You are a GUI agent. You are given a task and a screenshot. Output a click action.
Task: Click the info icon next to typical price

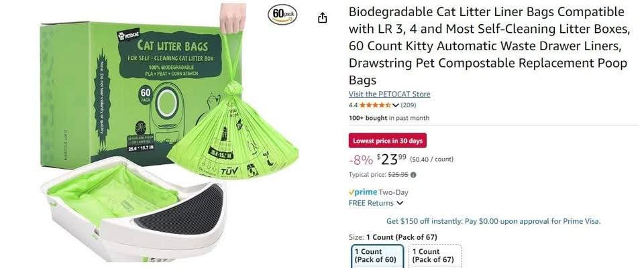[x=413, y=174]
